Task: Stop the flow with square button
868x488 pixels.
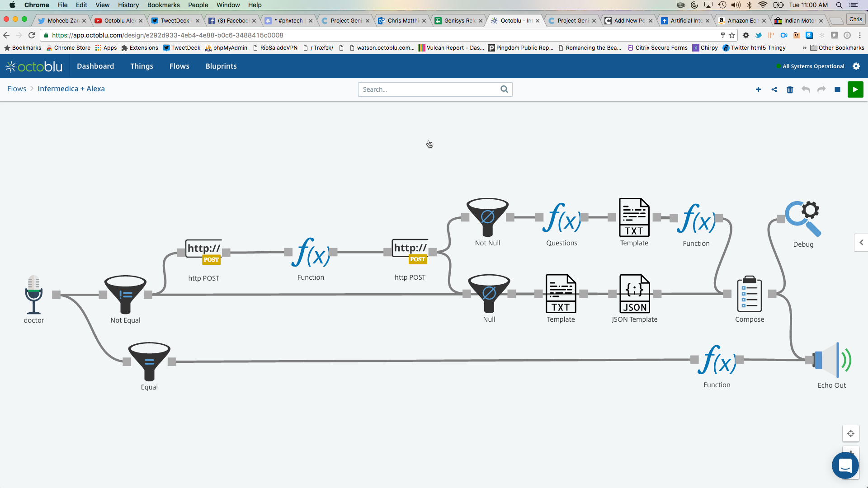Action: click(837, 89)
